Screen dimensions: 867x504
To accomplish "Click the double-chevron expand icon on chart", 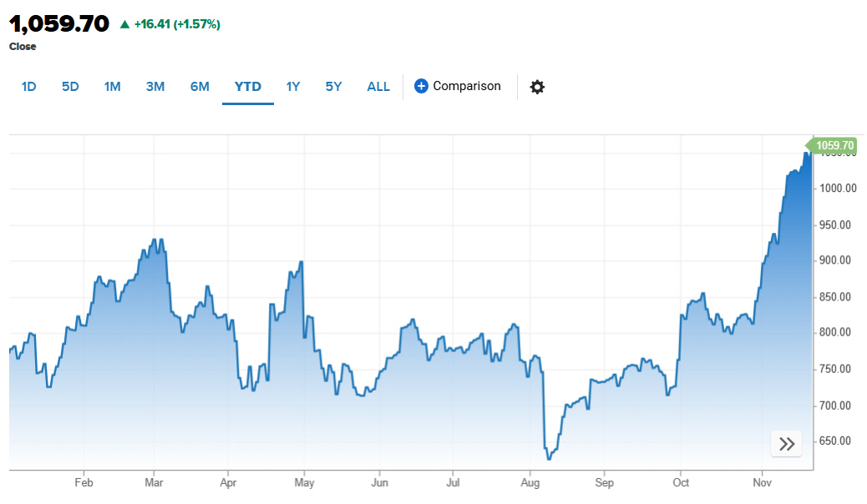I will [785, 443].
